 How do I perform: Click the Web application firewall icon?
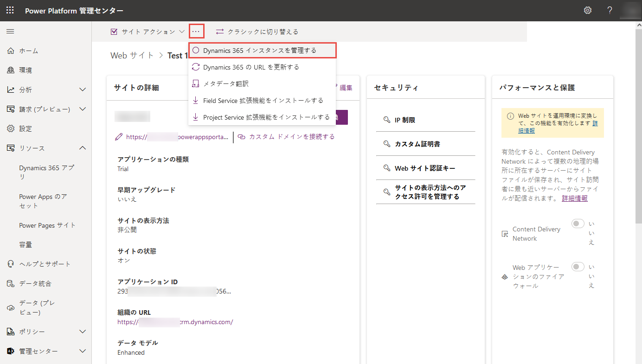pos(505,277)
